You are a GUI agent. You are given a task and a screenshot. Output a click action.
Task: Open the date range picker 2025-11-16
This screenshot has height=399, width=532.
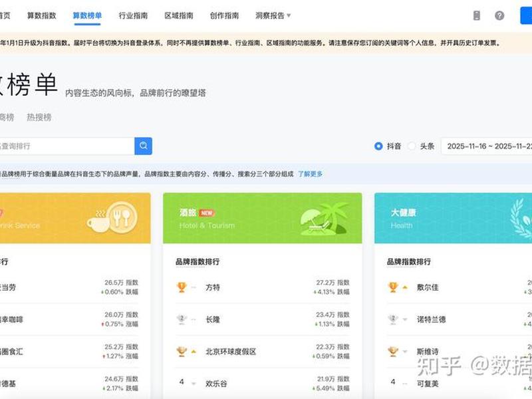[487, 146]
